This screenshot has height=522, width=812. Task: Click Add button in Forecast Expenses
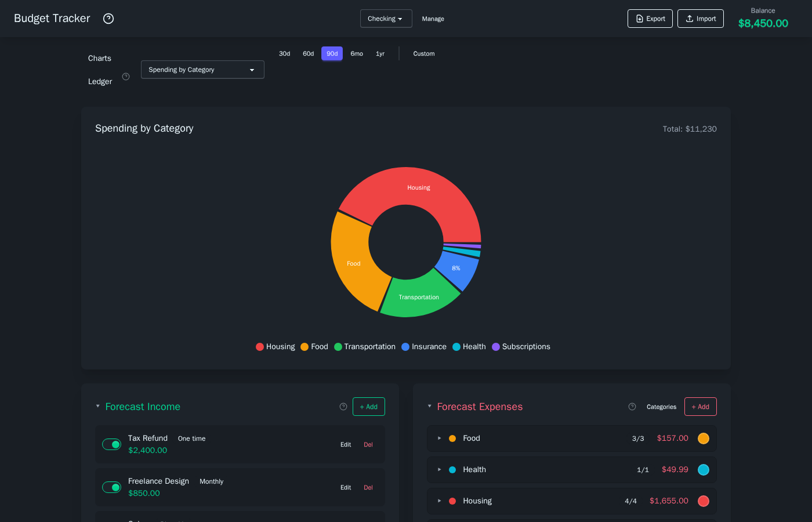(700, 407)
